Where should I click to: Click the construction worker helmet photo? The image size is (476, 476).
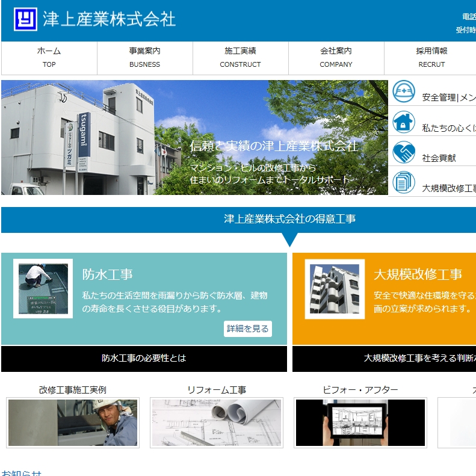pyautogui.click(x=73, y=422)
